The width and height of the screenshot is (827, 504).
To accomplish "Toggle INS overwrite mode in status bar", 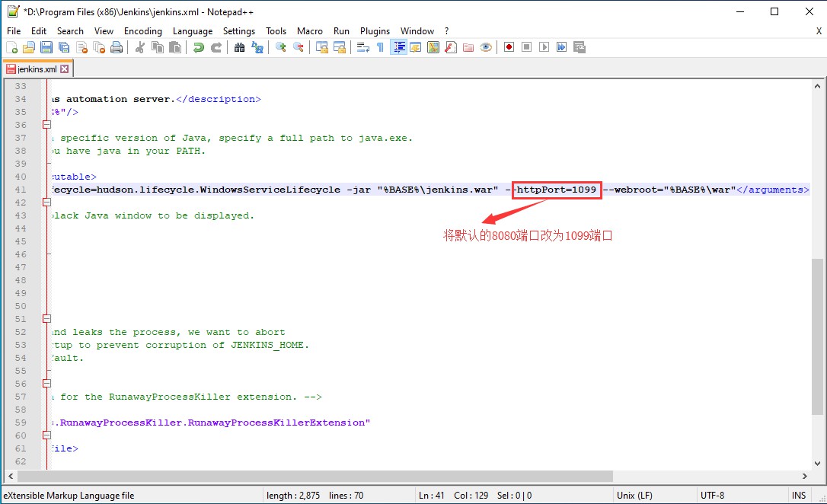I will 798,496.
